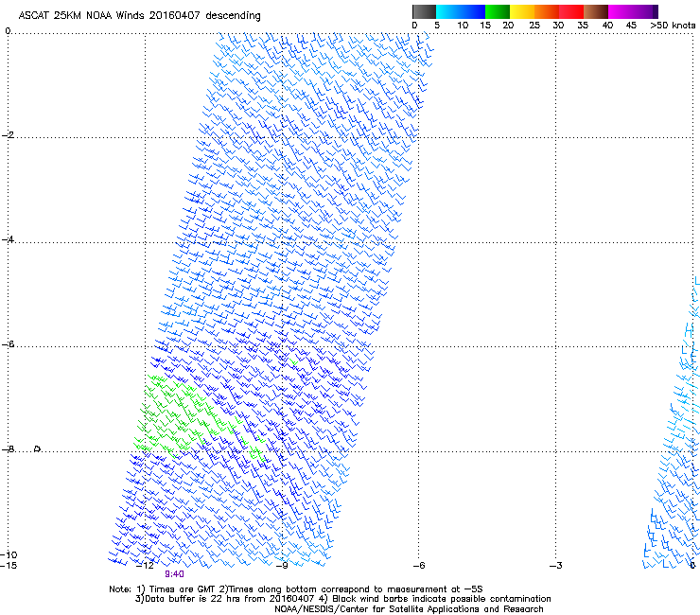
Task: Click the '5' label under the color bar
Action: tap(437, 26)
